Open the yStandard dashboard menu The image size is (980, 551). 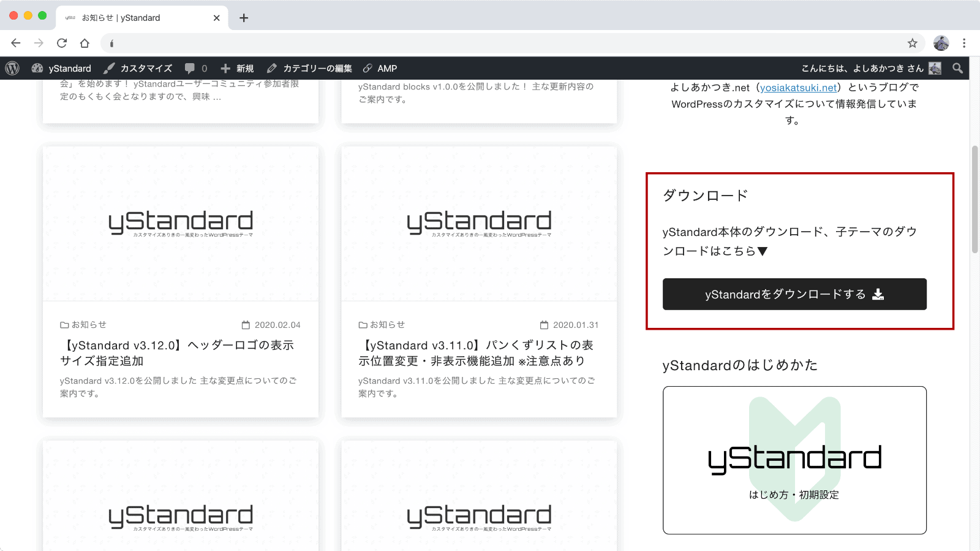61,68
